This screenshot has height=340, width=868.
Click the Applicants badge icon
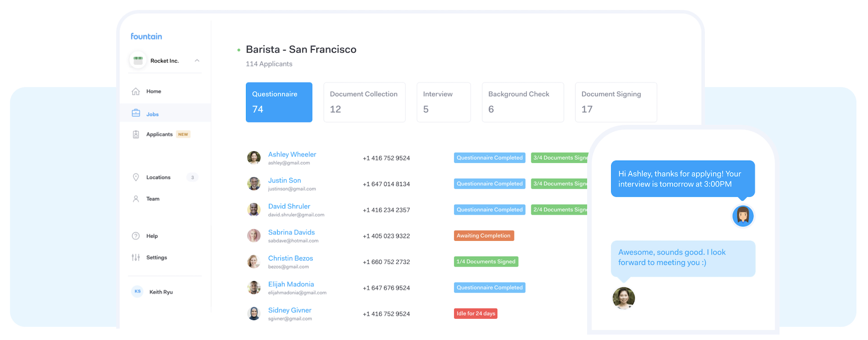136,134
